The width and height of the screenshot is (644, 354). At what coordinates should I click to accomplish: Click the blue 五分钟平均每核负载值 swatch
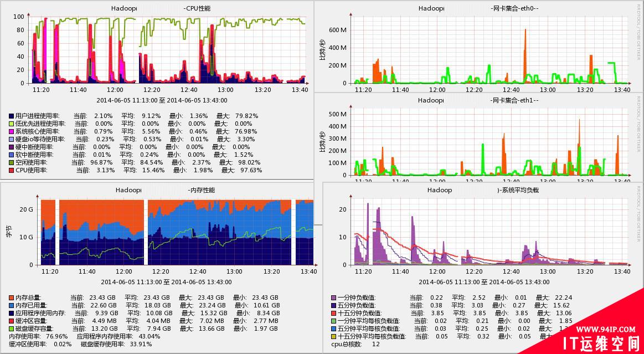pyautogui.click(x=333, y=329)
